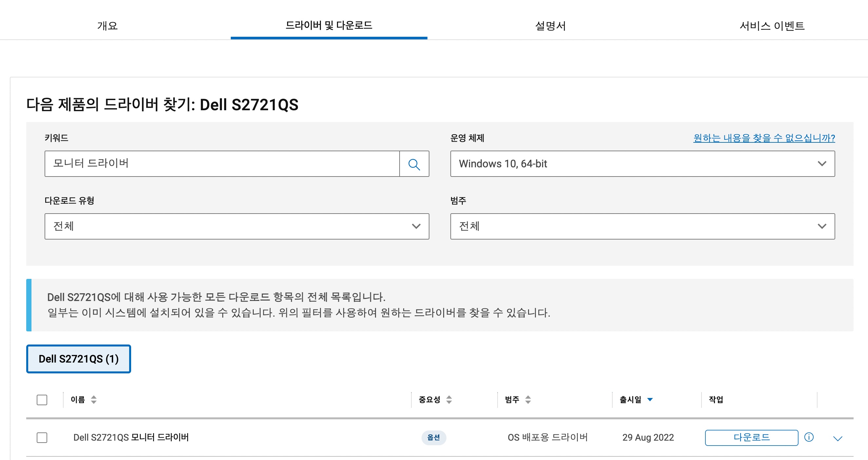Expand the Dell S2721QS 모니터 드라이버 row chevron
The height and width of the screenshot is (460, 868).
[838, 438]
